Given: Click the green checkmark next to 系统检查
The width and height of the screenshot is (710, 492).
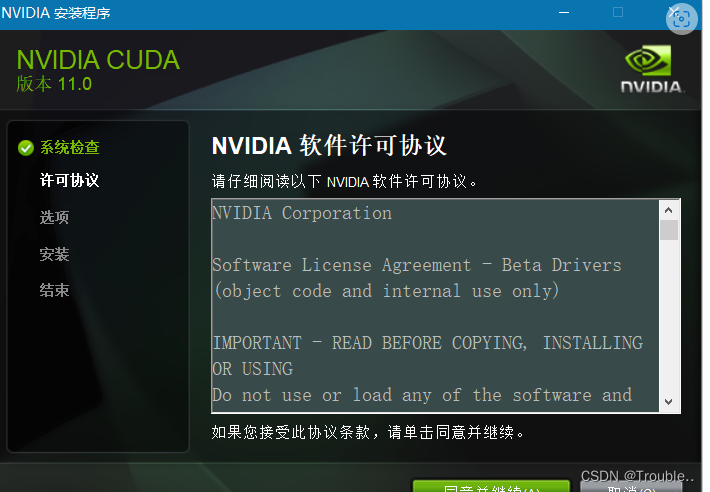Looking at the screenshot, I should tap(26, 148).
